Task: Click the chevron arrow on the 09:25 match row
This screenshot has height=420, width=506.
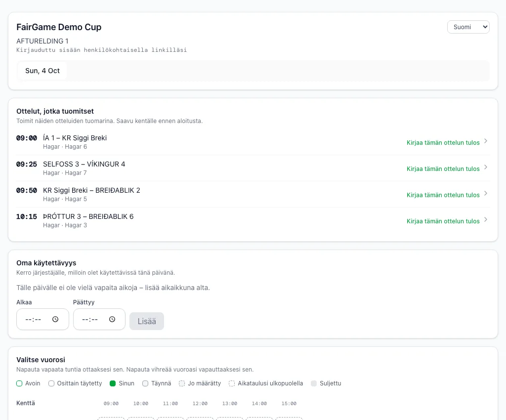Action: pos(486,167)
